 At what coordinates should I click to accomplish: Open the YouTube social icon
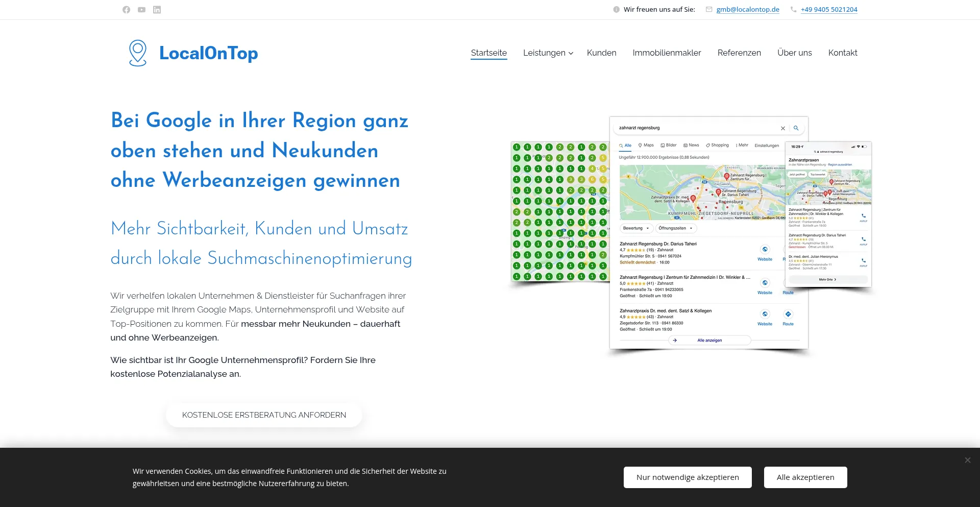[x=141, y=10]
